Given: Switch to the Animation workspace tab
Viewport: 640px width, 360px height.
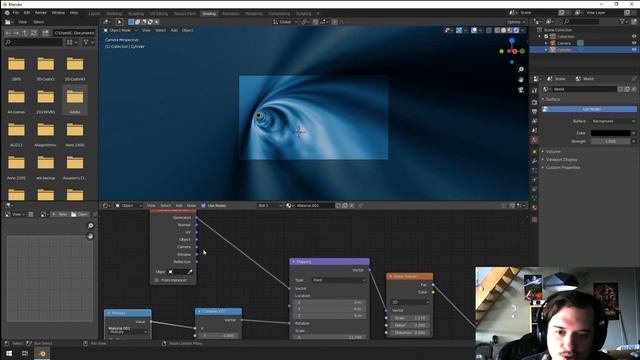Looking at the screenshot, I should point(231,13).
